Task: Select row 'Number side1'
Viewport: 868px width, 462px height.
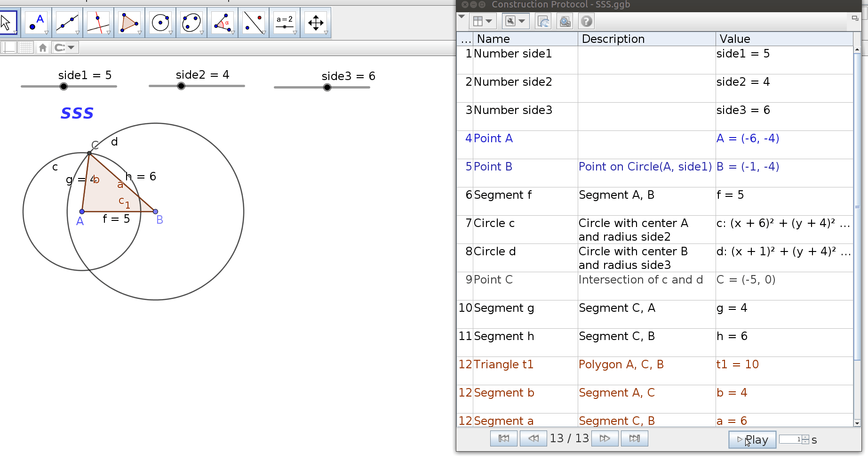Action: (x=655, y=60)
